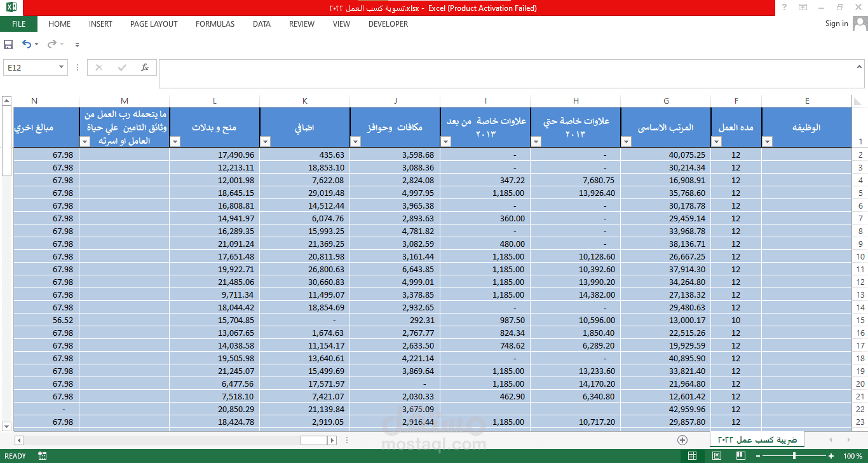Open the Customize Quick Access Toolbar arrow
The image size is (868, 463).
click(77, 45)
